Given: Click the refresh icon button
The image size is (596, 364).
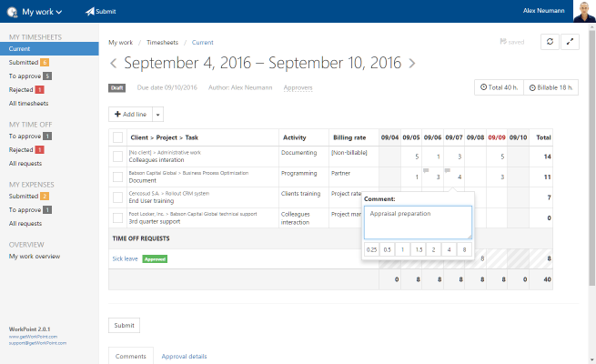Looking at the screenshot, I should (x=550, y=41).
